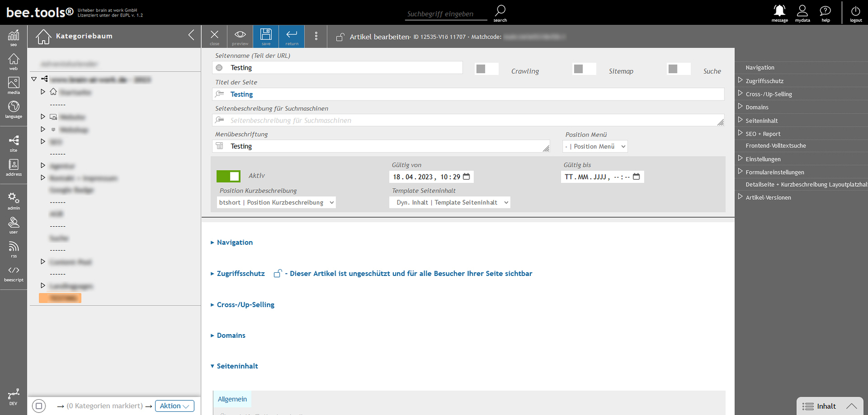Click the preview eye toolbar icon
This screenshot has height=415, width=868.
pyautogui.click(x=240, y=36)
